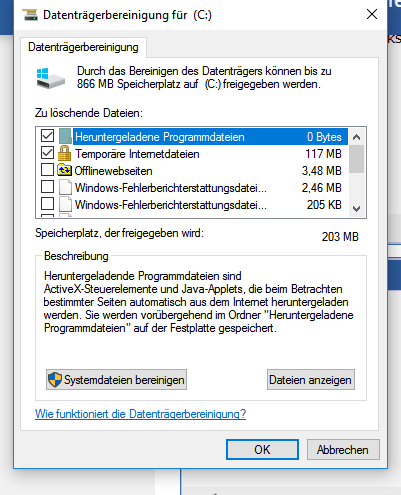Click the file list scroll up arrow
Screen dimensions: 401x495
coord(356,137)
